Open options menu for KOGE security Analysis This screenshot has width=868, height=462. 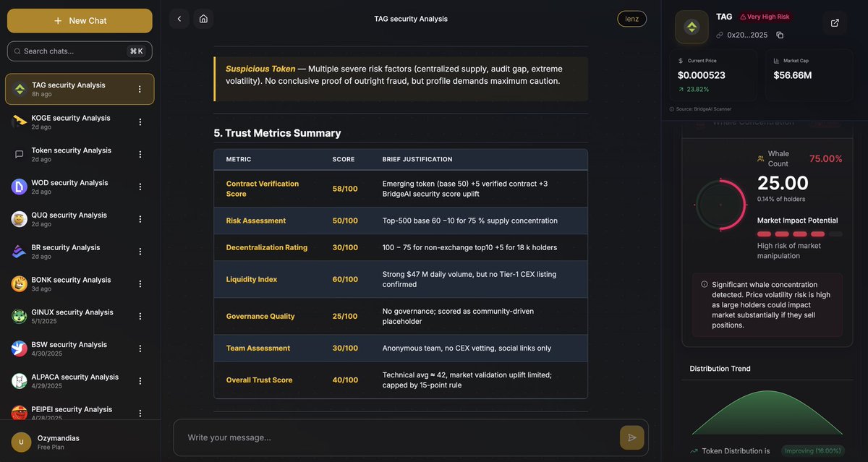[140, 121]
